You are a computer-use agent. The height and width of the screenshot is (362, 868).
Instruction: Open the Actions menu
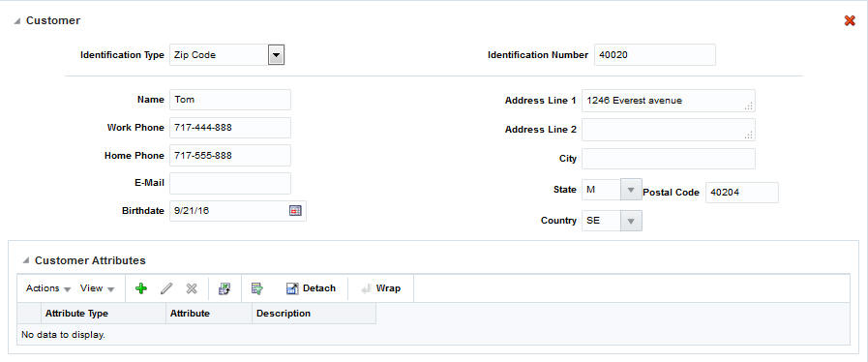[x=48, y=288]
